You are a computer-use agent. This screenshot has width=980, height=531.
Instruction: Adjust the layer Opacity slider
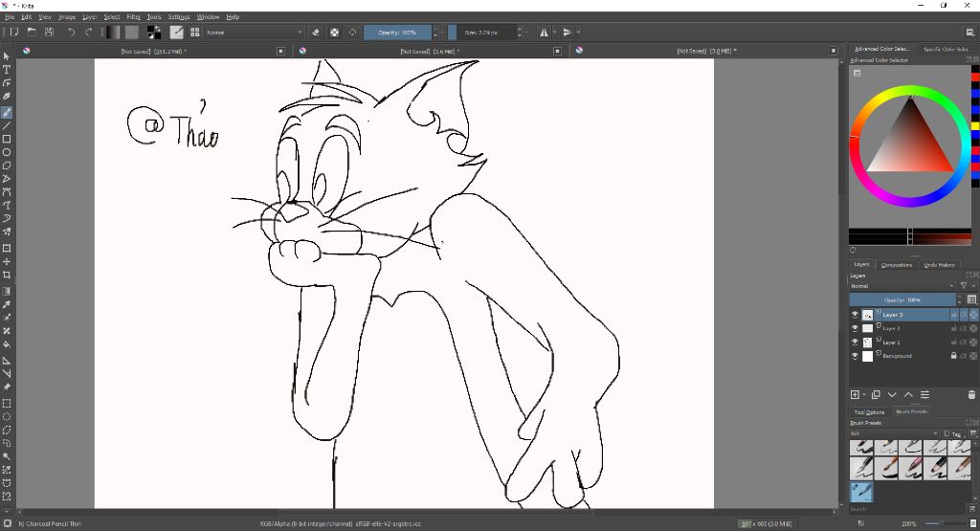tap(902, 299)
